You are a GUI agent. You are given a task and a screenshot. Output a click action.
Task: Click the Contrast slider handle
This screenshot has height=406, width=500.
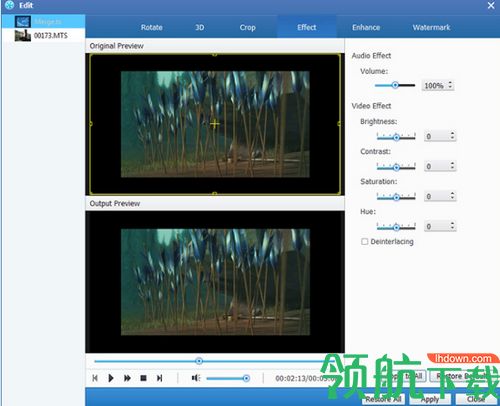point(396,167)
